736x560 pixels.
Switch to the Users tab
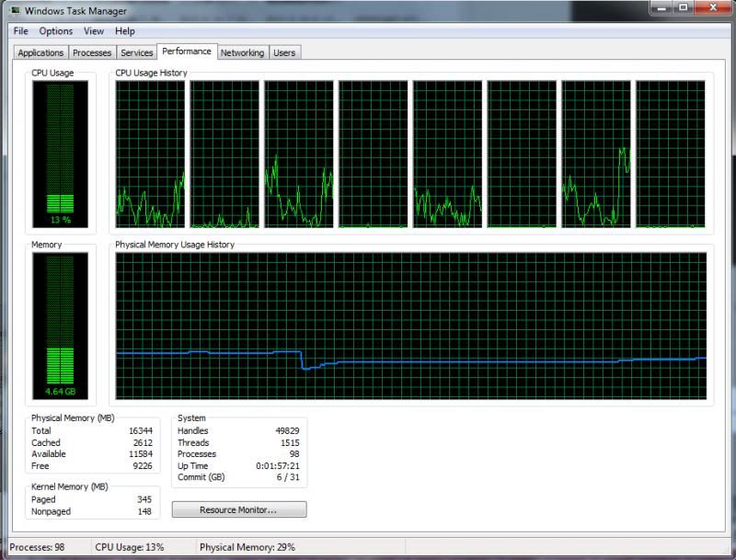pyautogui.click(x=284, y=52)
